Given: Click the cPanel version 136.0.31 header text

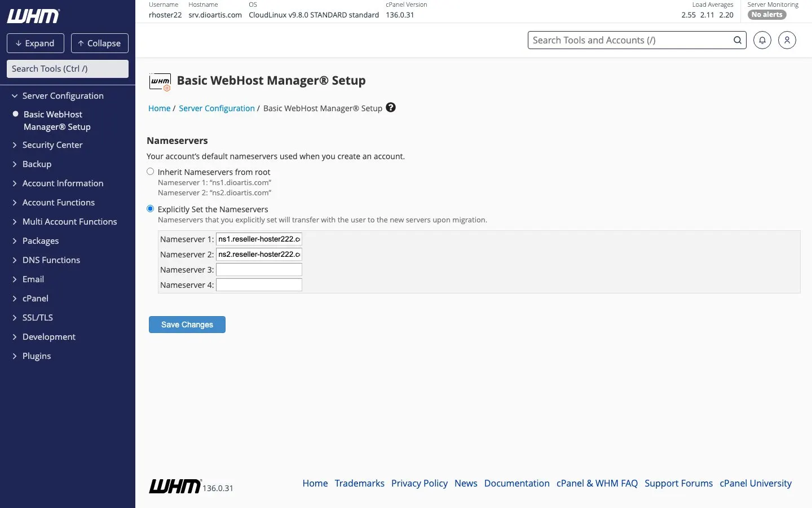Looking at the screenshot, I should tap(400, 15).
